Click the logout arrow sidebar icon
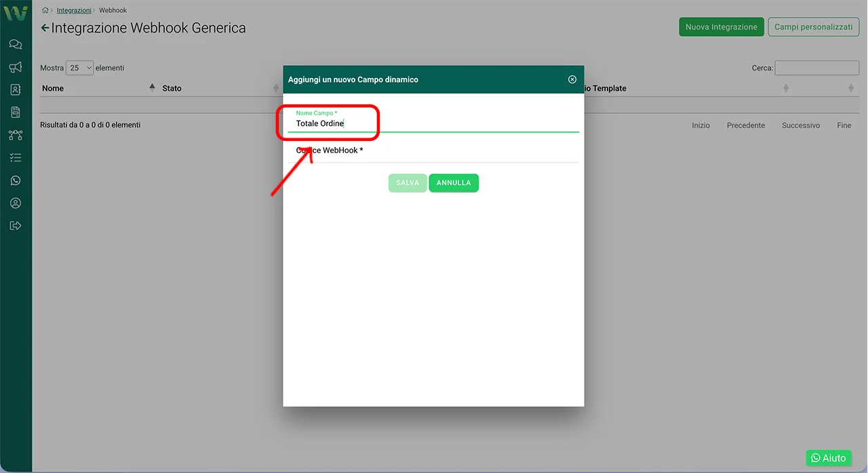This screenshot has height=473, width=868. [16, 226]
